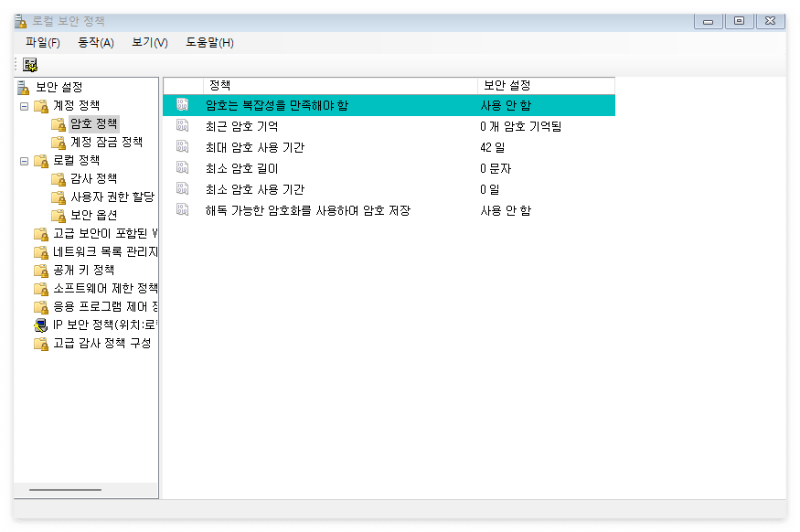The width and height of the screenshot is (800, 532).
Task: Collapse the 계정 정책 tree node
Action: point(24,106)
